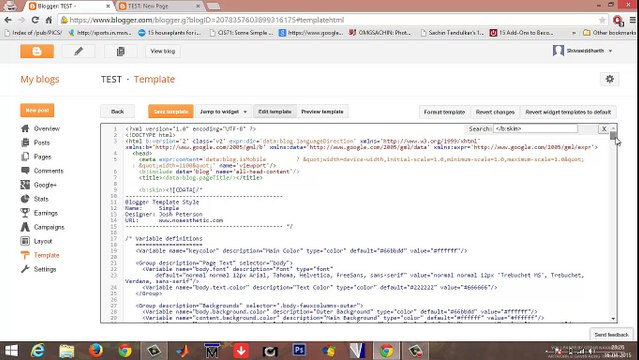The image size is (639, 360).
Task: Click the pencil new post icon
Action: point(79,51)
